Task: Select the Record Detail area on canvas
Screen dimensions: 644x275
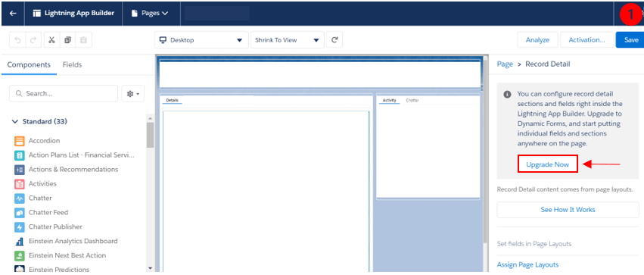Action: (266, 191)
